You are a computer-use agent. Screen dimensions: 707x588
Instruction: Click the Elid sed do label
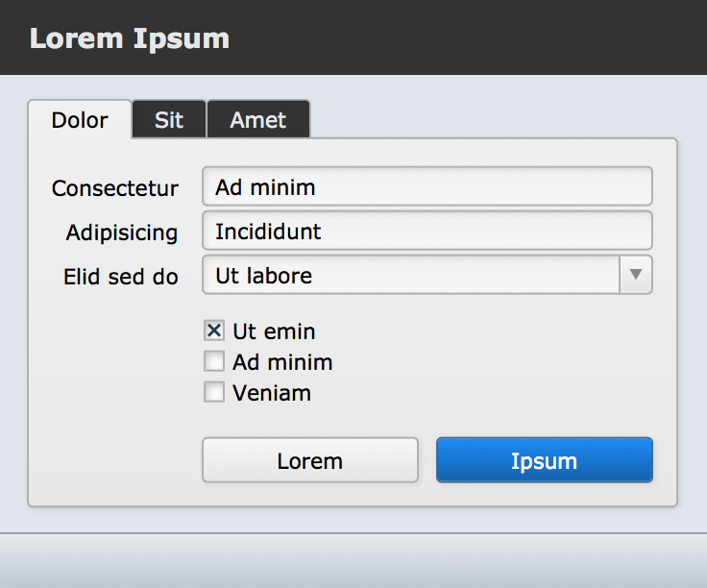point(121,277)
